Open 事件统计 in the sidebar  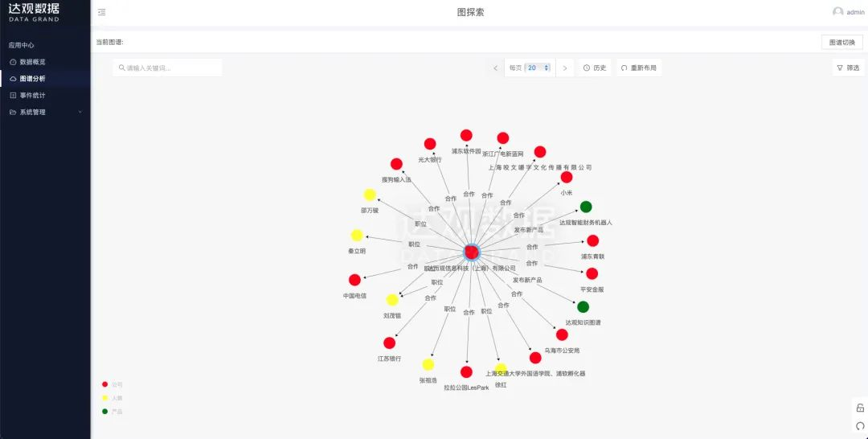(x=32, y=95)
